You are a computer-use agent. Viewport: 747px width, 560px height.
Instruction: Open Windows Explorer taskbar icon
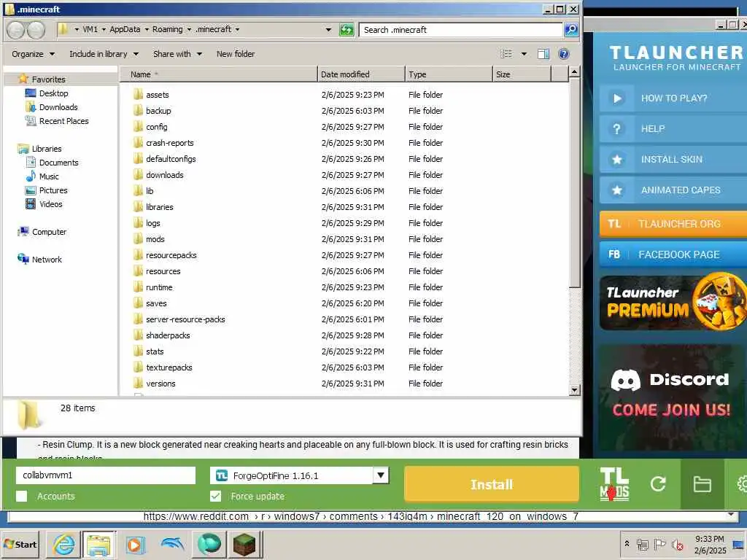98,544
